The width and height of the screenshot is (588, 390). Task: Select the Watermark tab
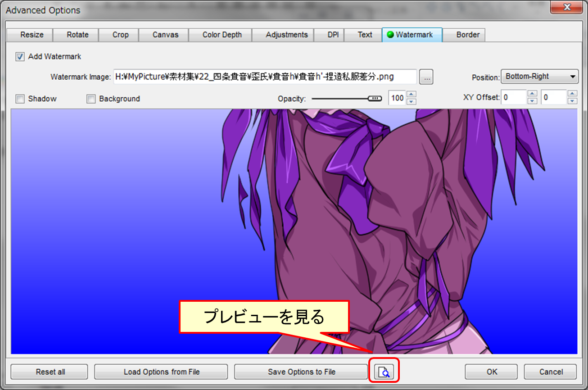tap(412, 35)
